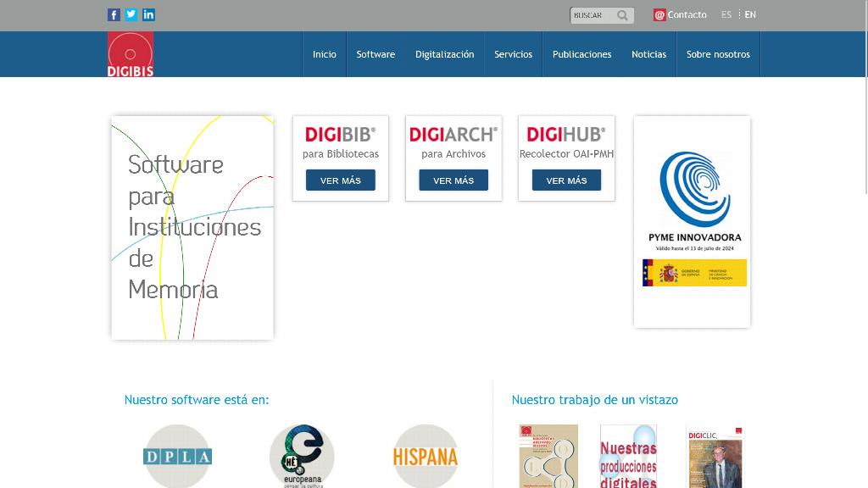Open the Publicaciones menu
This screenshot has height=488, width=868.
(x=581, y=54)
